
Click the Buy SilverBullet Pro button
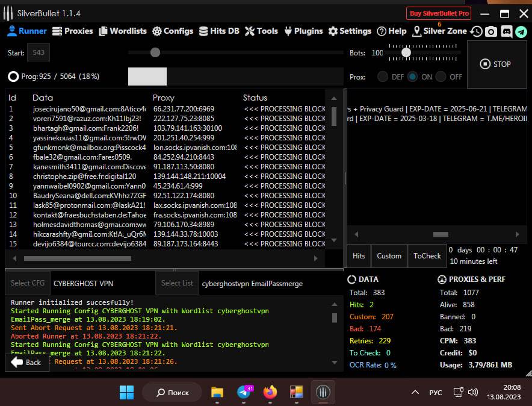click(439, 13)
